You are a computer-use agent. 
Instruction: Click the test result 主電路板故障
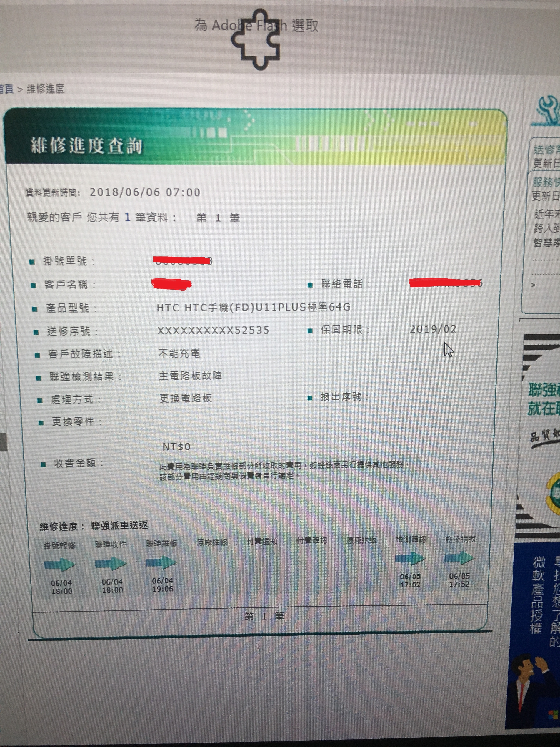[x=190, y=376]
